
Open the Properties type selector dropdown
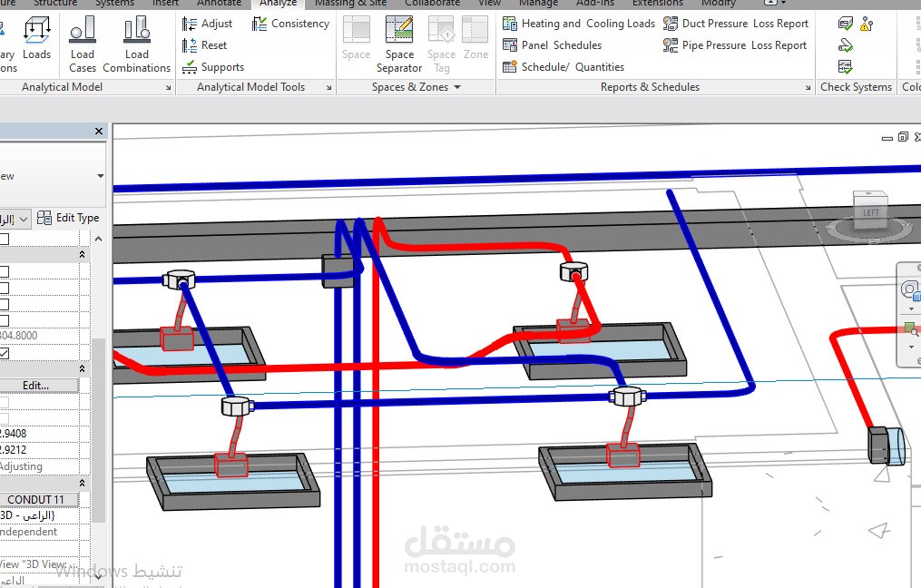point(101,176)
